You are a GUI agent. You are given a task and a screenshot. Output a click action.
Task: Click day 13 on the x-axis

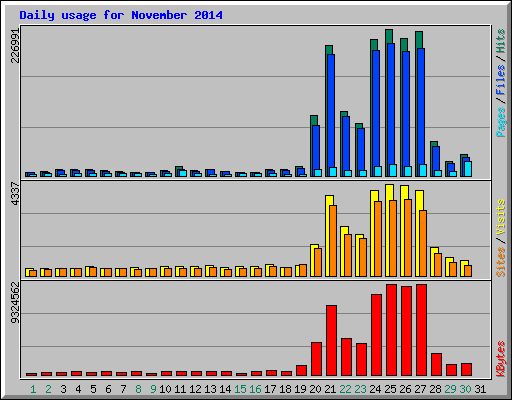[x=210, y=389]
